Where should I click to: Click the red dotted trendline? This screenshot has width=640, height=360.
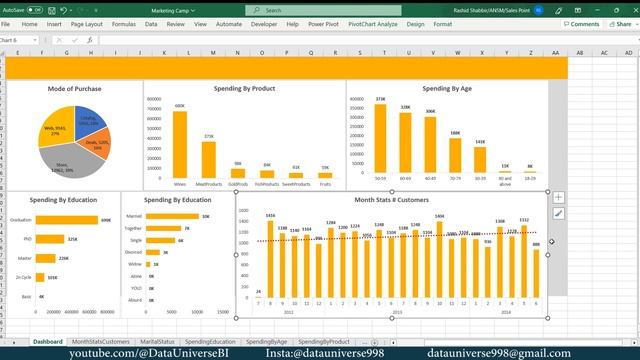(397, 237)
